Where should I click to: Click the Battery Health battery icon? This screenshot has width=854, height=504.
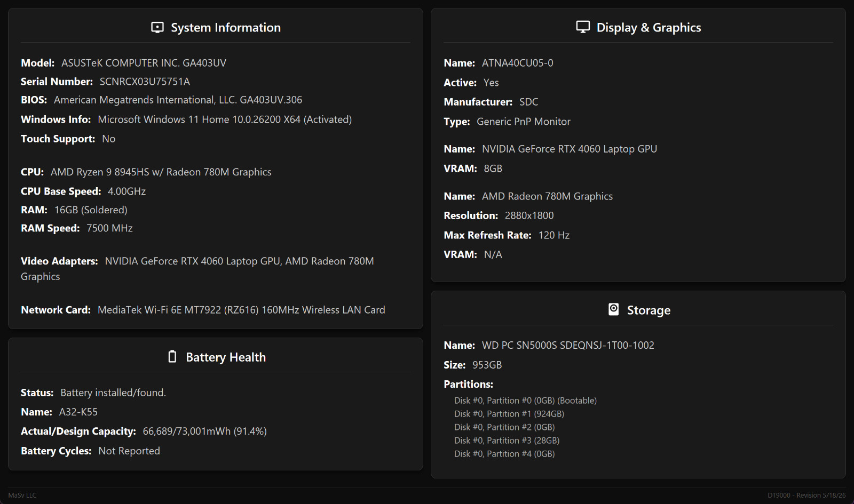[172, 356]
